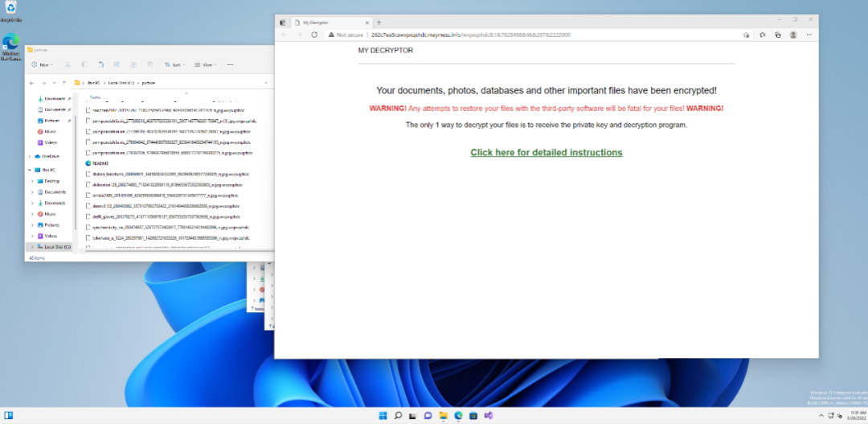Click the My Decryptor browser tab
This screenshot has height=424, width=868.
pos(330,23)
